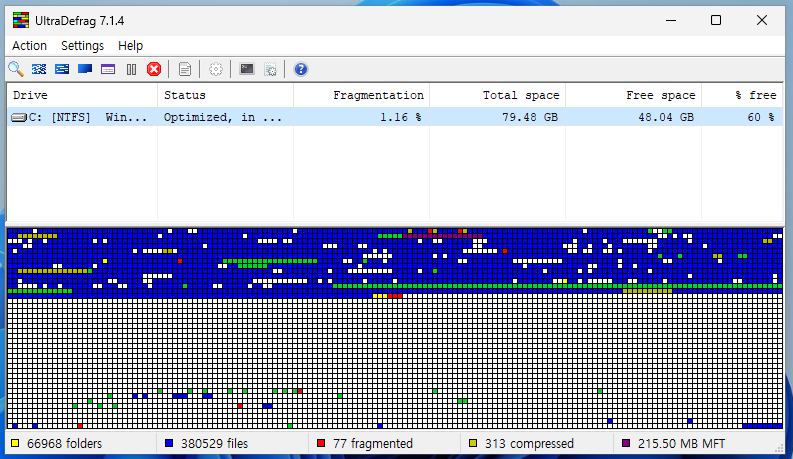Minimize the UltraDefrag window
The image size is (793, 459).
tap(671, 20)
